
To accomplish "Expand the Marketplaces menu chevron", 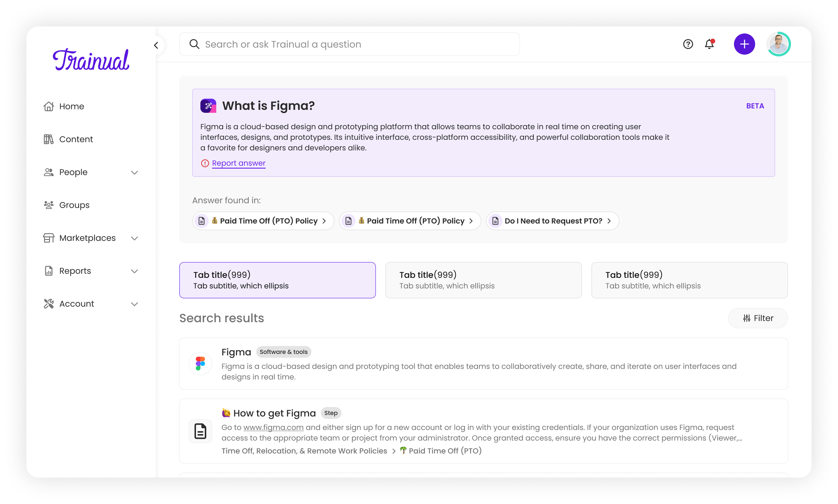I will point(135,238).
